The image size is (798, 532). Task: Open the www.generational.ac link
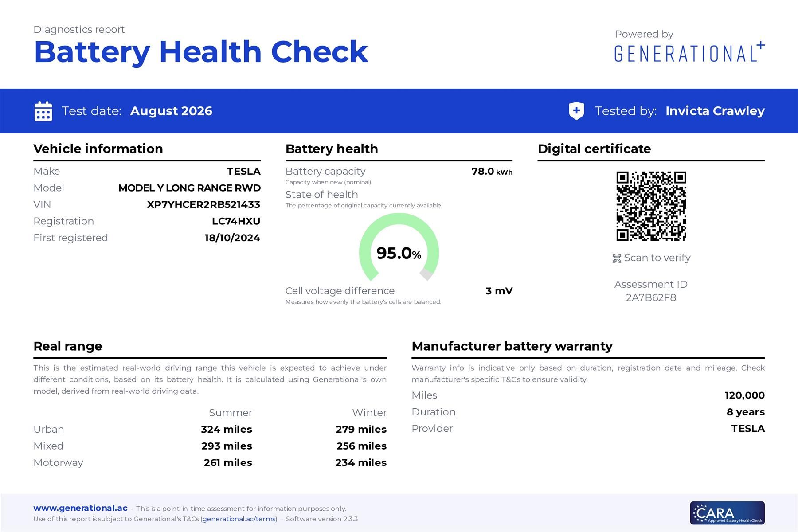pyautogui.click(x=80, y=508)
